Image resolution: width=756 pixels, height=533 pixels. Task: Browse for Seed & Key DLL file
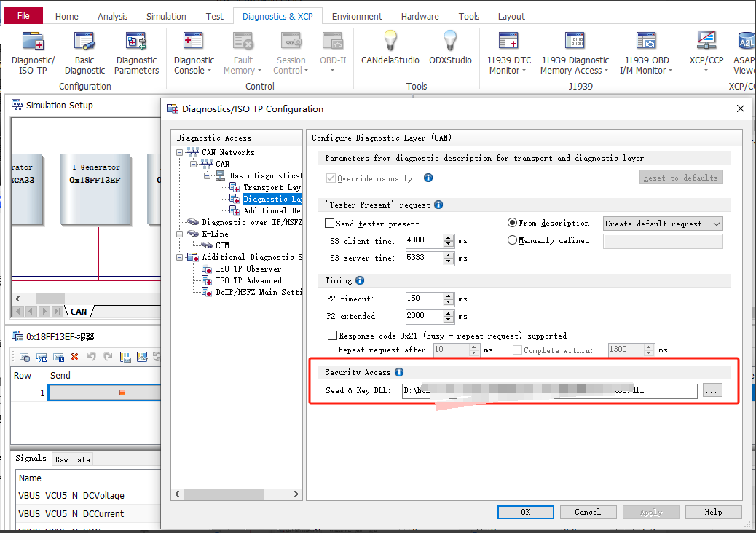coord(712,391)
